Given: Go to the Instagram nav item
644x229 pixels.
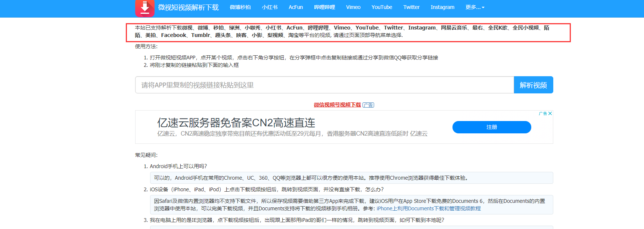Looking at the screenshot, I should [442, 7].
